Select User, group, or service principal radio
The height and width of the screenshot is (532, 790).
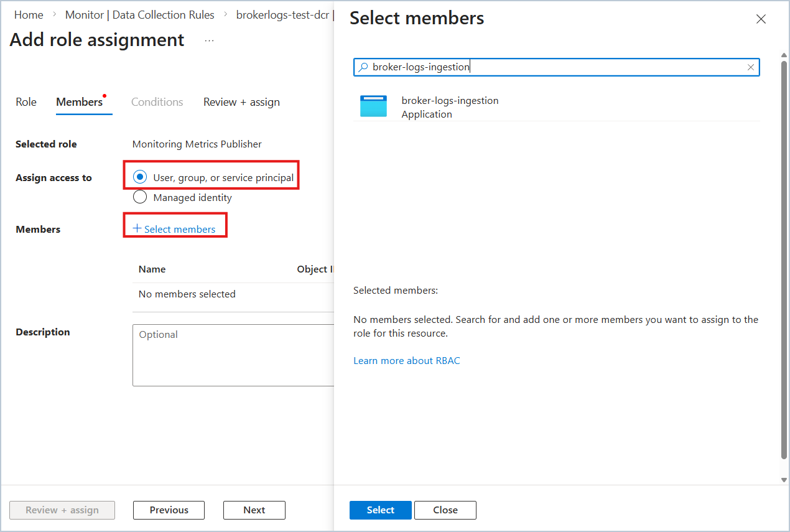pos(140,177)
